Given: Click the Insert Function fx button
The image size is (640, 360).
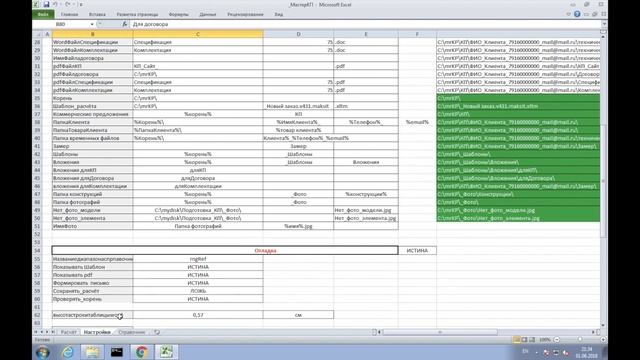Looking at the screenshot, I should (x=124, y=24).
